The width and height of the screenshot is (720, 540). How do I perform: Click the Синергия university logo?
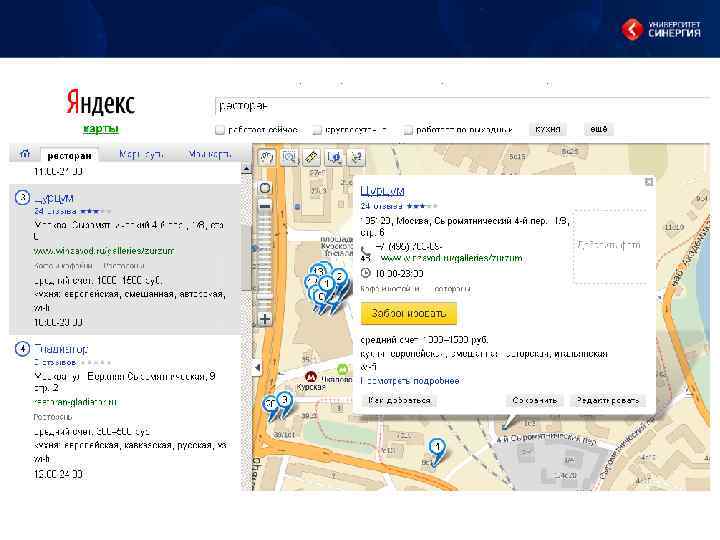661,29
